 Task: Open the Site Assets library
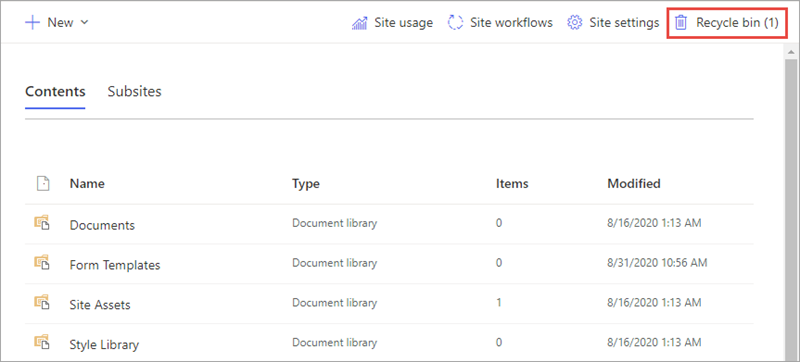(x=100, y=305)
